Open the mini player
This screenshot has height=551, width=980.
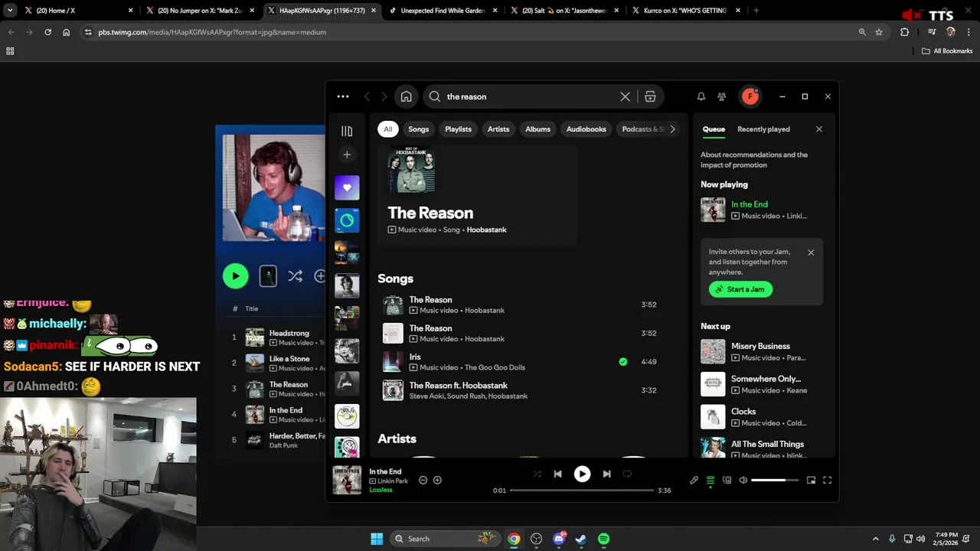coord(811,480)
